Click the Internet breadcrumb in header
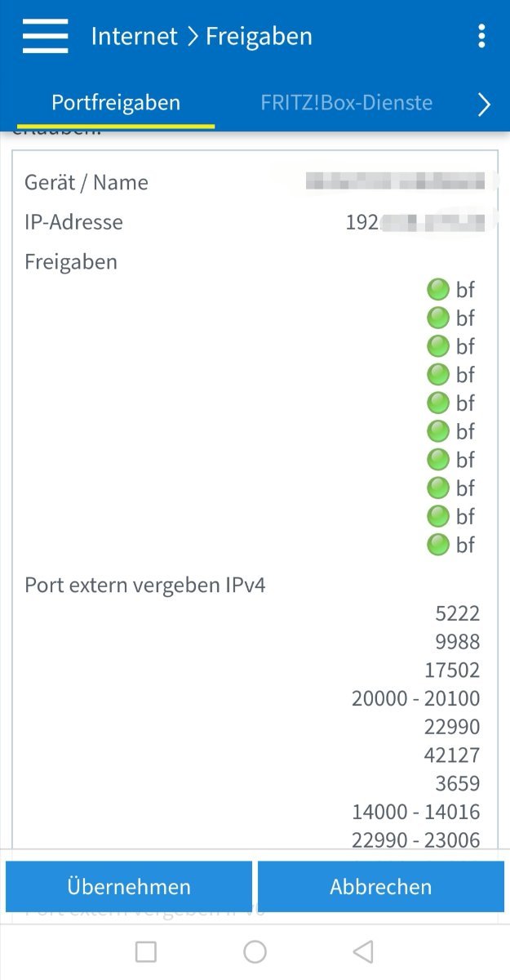This screenshot has height=980, width=510. [x=135, y=37]
